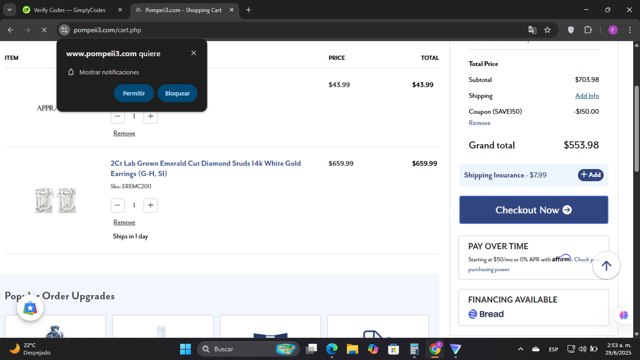Click the translate page icon
The height and width of the screenshot is (360, 640).
click(532, 30)
